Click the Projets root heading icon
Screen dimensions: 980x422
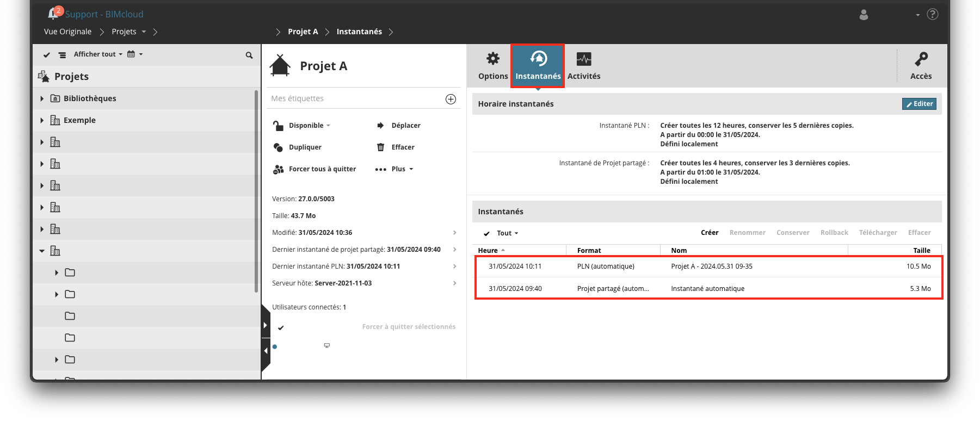tap(44, 76)
